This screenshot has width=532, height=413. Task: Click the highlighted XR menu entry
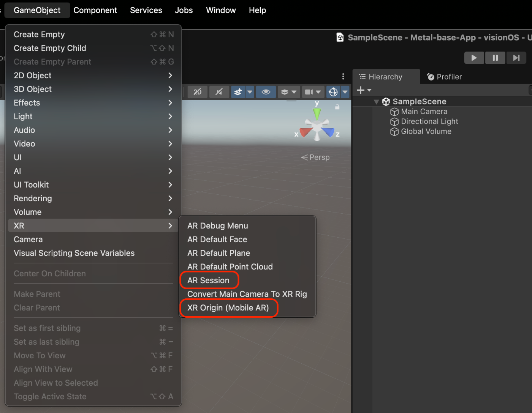coord(93,226)
